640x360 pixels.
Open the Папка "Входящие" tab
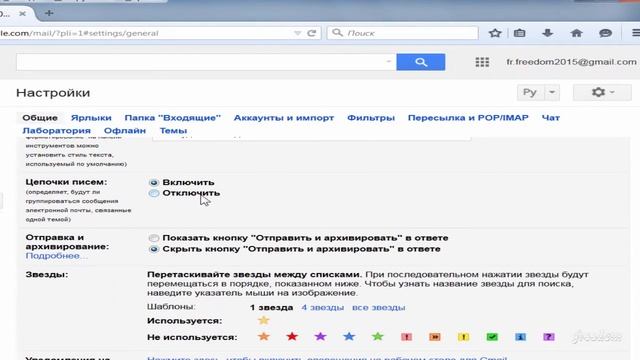pyautogui.click(x=173, y=118)
